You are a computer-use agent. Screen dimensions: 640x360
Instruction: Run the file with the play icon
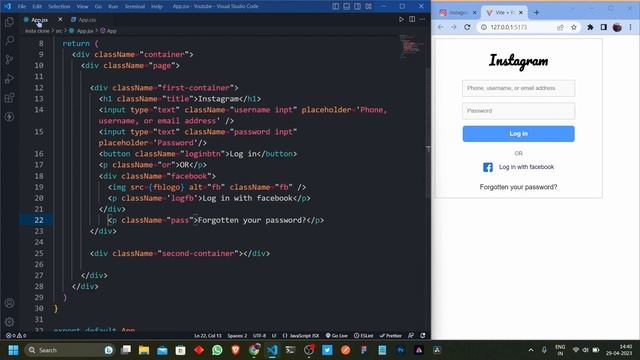click(x=401, y=19)
